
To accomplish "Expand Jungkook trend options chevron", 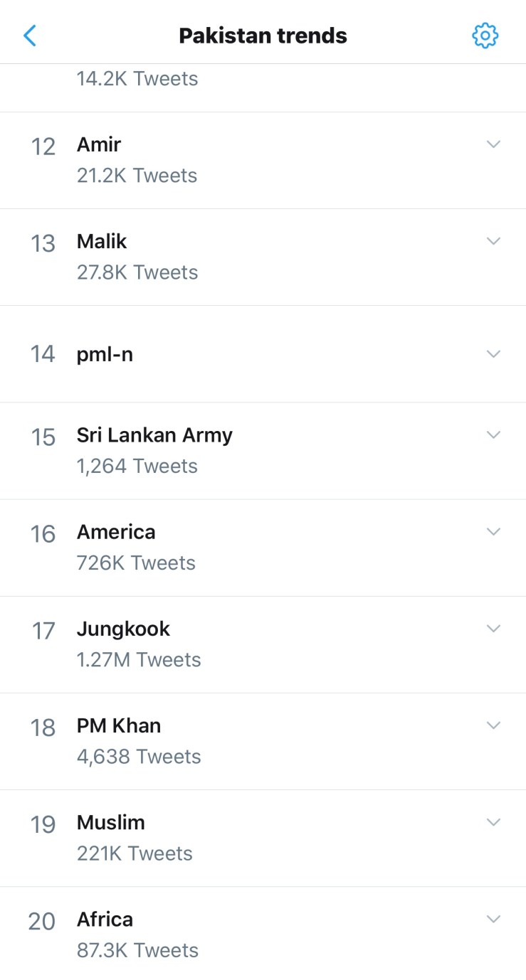I will click(493, 628).
